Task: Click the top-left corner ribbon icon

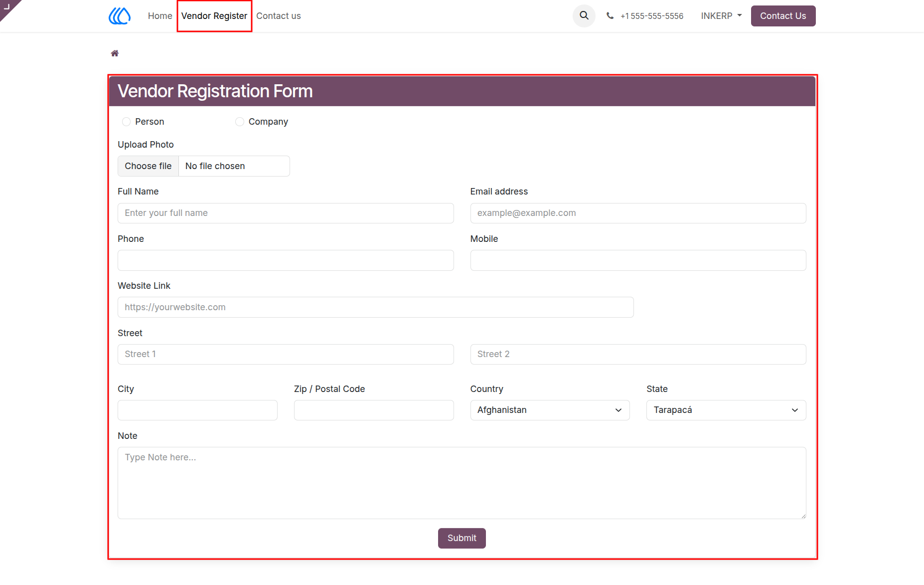Action: click(7, 7)
